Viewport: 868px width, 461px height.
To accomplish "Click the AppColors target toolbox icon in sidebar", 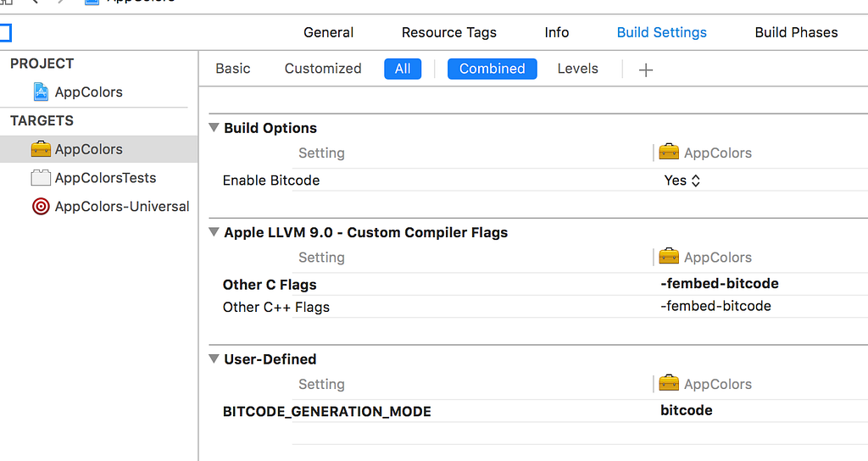I will click(41, 149).
